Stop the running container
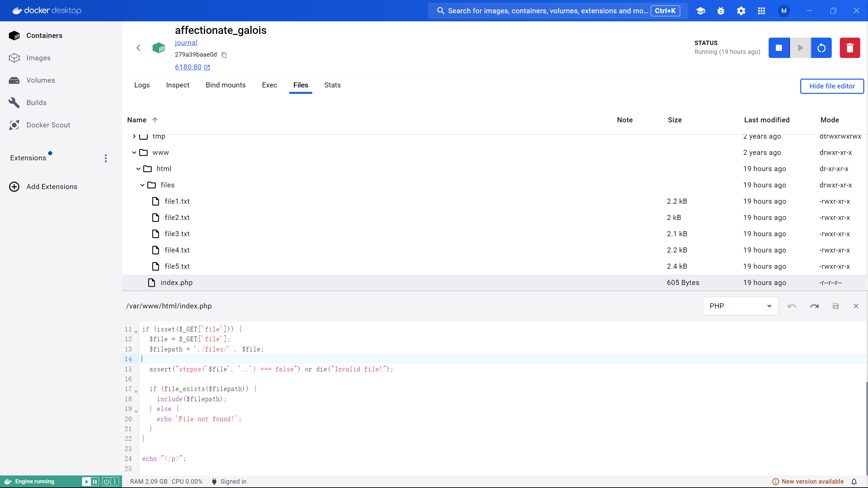 pos(779,48)
